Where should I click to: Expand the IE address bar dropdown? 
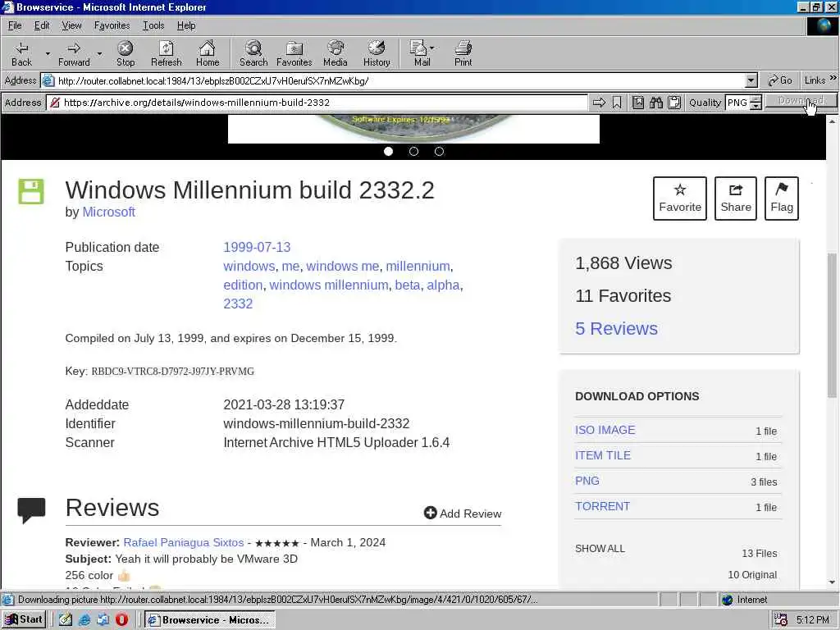(751, 81)
